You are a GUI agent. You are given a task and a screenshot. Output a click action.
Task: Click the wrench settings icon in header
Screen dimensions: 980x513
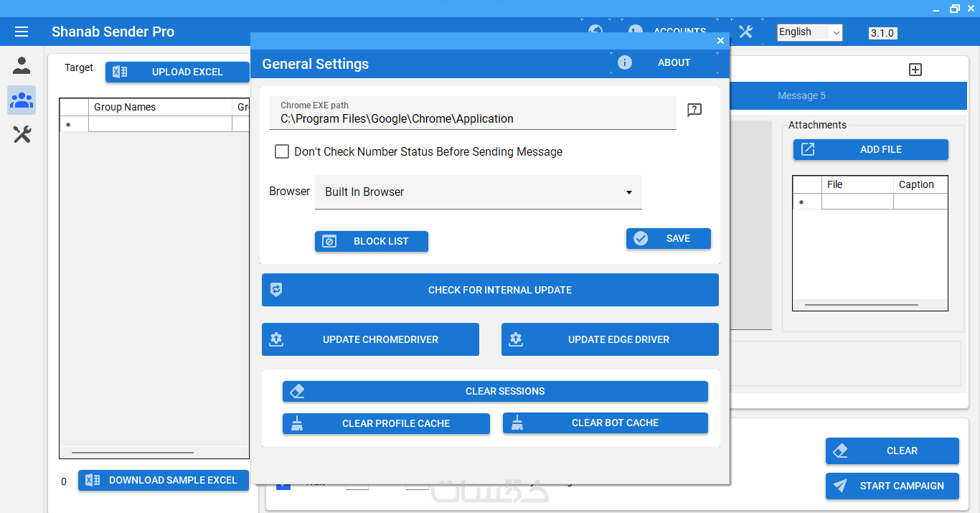745,32
